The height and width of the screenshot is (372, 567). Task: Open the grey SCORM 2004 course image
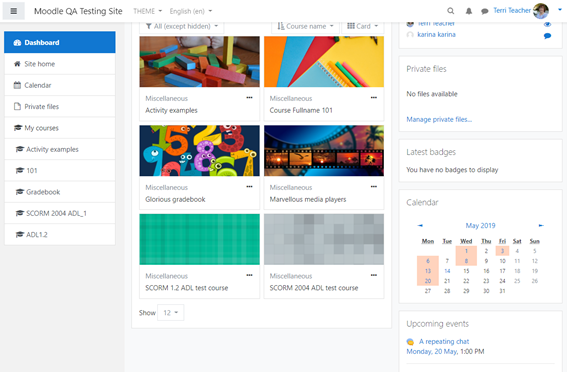[x=324, y=239]
